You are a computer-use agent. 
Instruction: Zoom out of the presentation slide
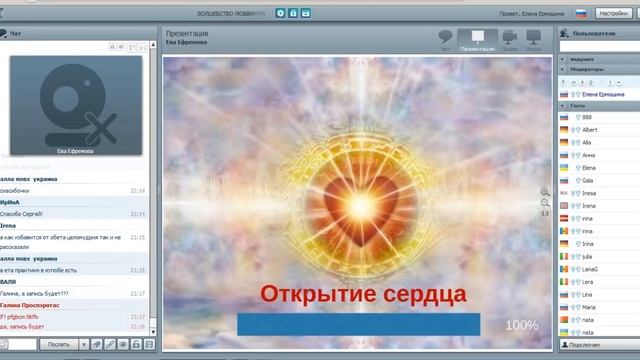545,203
